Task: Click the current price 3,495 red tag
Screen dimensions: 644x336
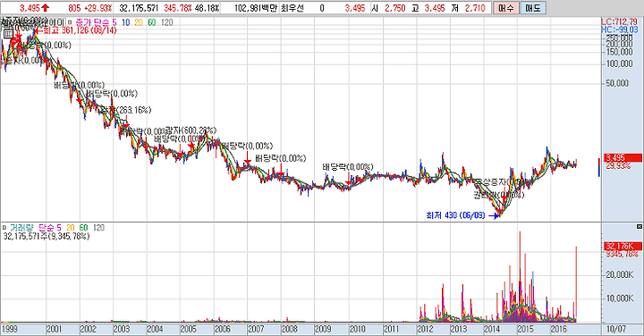Action: point(623,157)
